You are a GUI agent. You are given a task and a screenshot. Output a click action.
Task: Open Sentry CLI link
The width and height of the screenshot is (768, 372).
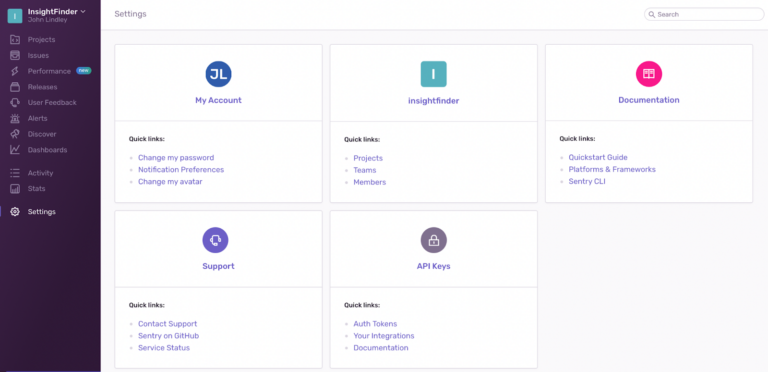tap(587, 181)
